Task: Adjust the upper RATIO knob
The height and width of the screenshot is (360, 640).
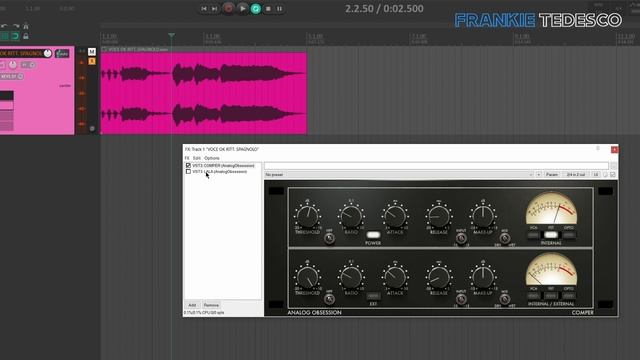Action: 351,216
